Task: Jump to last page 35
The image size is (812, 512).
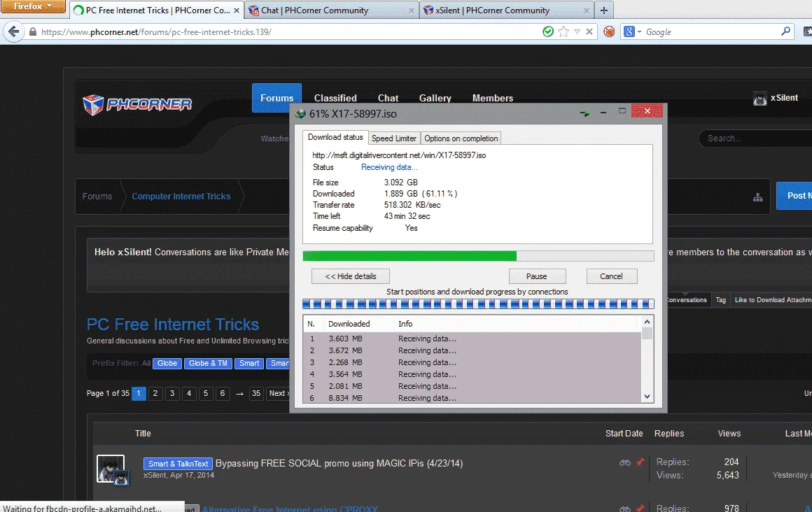Action: tap(255, 394)
